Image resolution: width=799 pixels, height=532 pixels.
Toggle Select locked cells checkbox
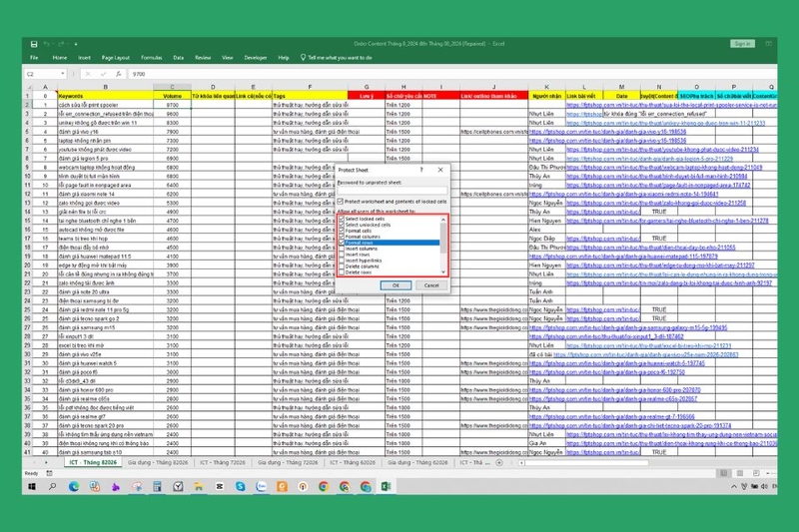(342, 219)
